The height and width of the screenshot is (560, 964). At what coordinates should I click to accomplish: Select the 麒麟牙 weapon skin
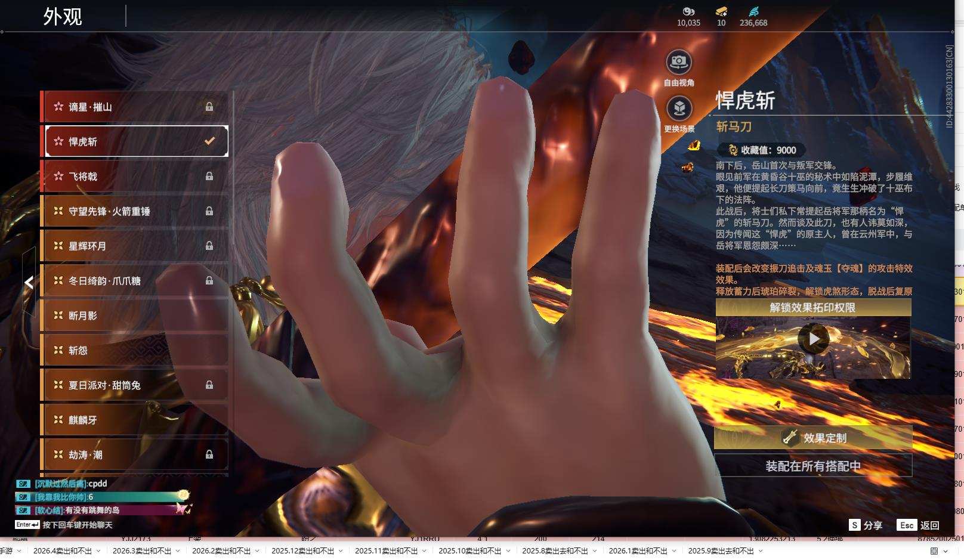pyautogui.click(x=134, y=420)
